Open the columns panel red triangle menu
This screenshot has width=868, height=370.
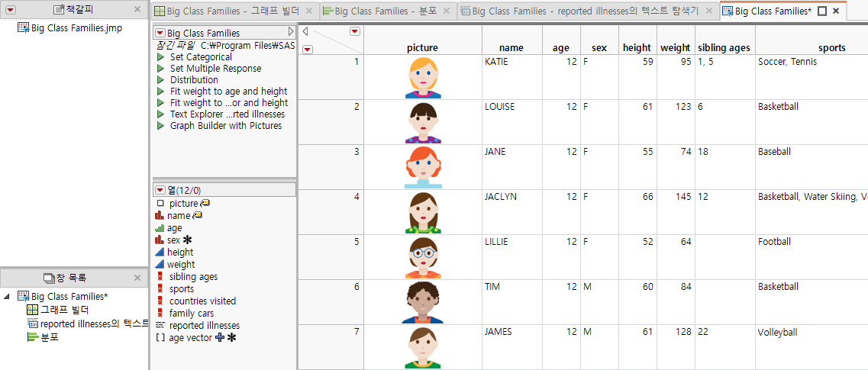point(160,190)
